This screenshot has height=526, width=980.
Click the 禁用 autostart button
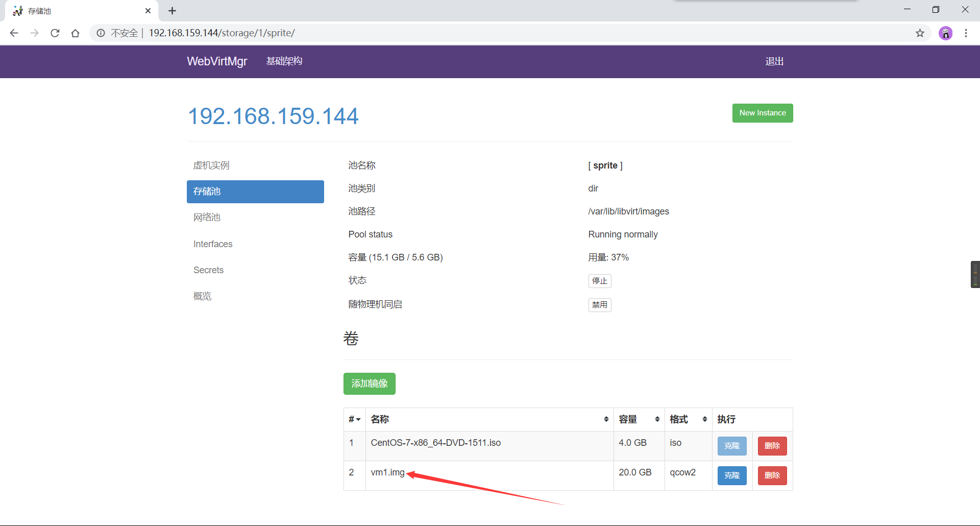click(600, 305)
